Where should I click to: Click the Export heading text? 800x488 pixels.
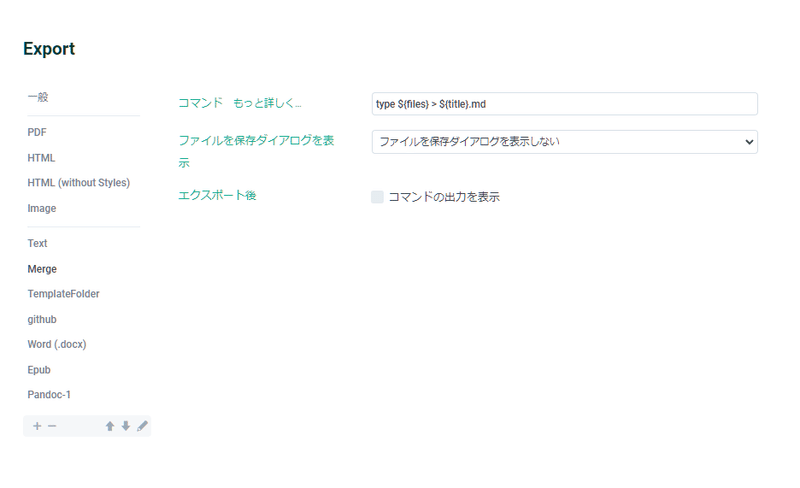[x=49, y=49]
